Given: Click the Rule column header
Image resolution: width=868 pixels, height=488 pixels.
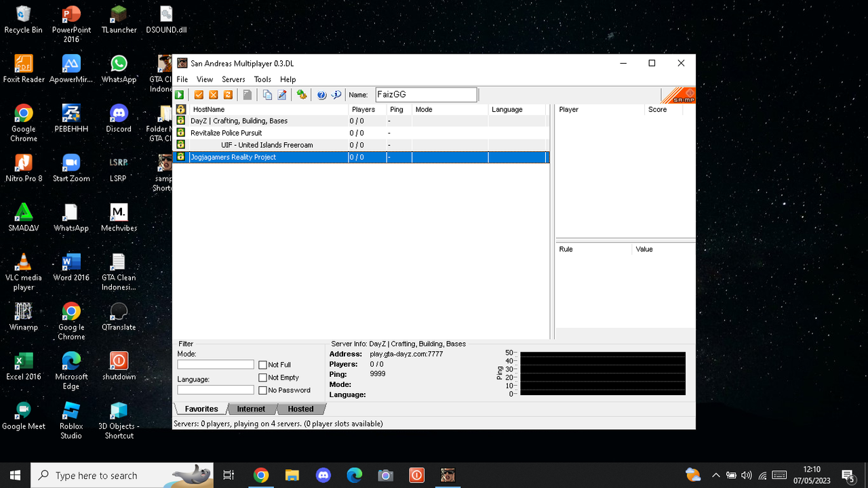Looking at the screenshot, I should tap(593, 249).
